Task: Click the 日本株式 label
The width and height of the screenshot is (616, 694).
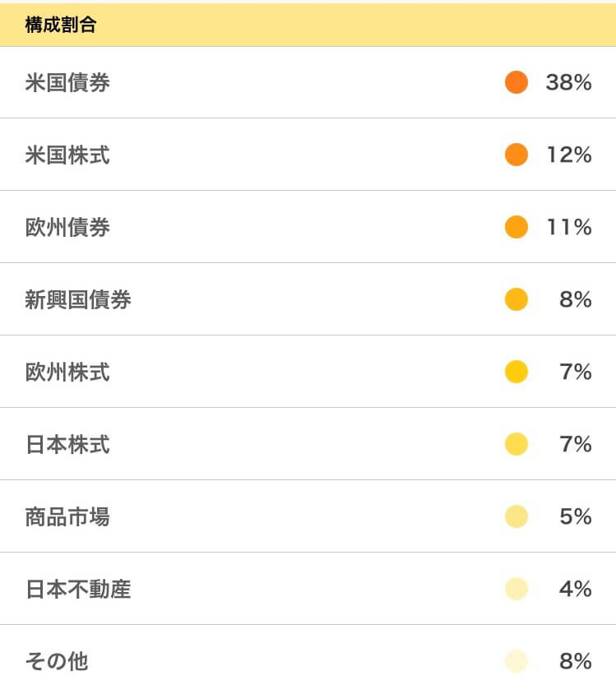Action: [67, 444]
